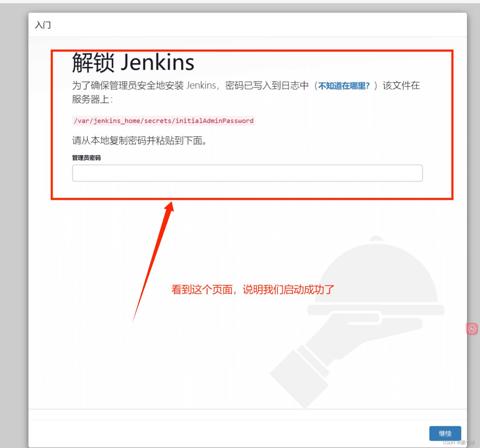Open the 不知道在哪里? help link

click(344, 86)
